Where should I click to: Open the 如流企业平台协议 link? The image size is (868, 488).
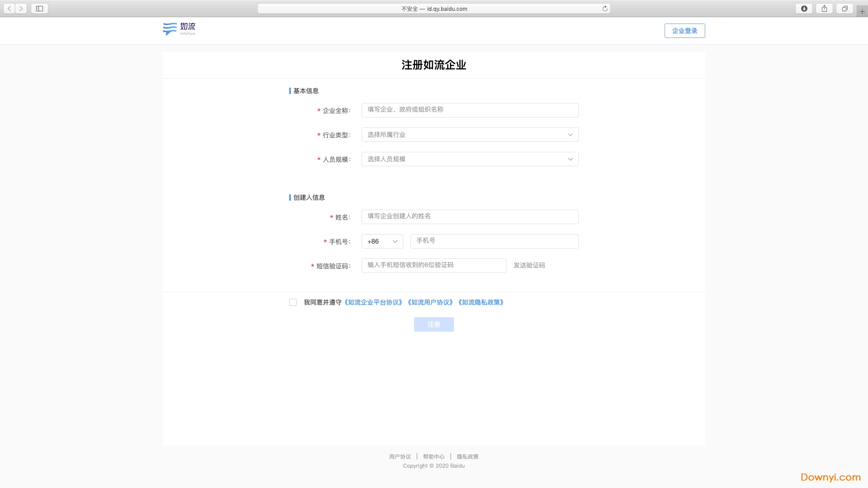(373, 302)
